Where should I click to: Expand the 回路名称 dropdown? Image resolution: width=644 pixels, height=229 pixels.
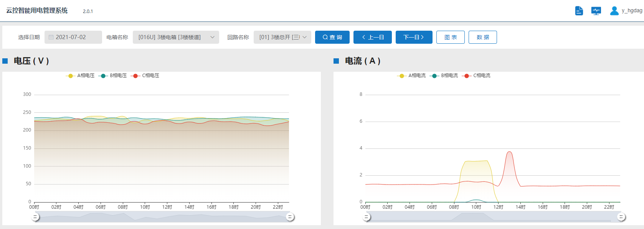coord(282,37)
